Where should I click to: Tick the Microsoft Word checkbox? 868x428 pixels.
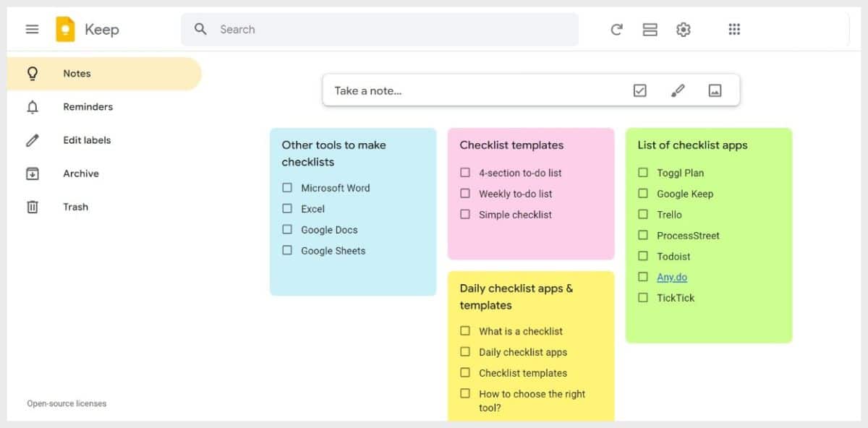click(287, 187)
